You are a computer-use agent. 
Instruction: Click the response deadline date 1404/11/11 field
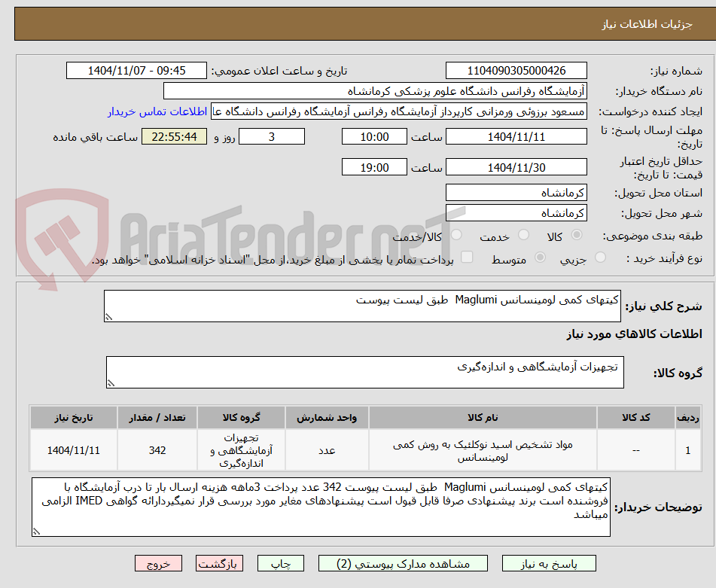(x=516, y=136)
